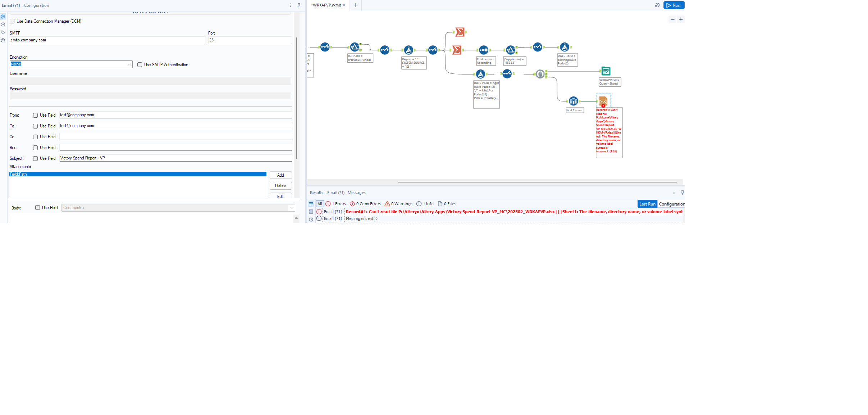Expand the Body field Cost centre dropdown

(292, 208)
